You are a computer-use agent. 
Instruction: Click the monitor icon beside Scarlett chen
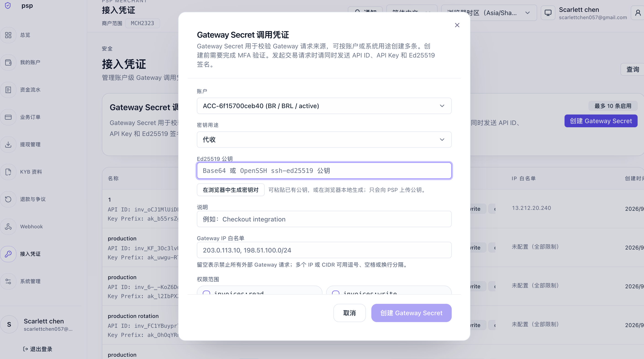[548, 13]
